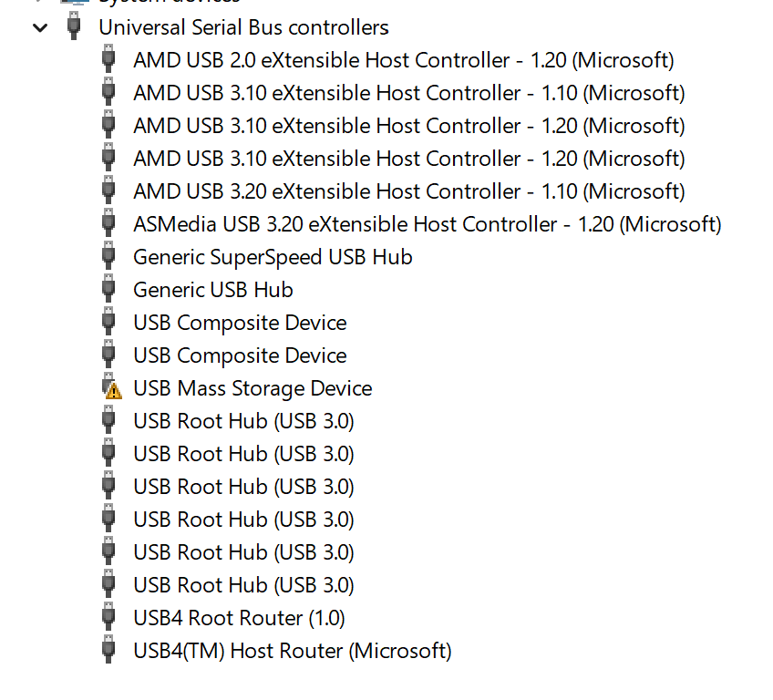
Task: Select ASMedia USB 3.20 eXtensible Host Controller entry
Action: click(x=427, y=224)
